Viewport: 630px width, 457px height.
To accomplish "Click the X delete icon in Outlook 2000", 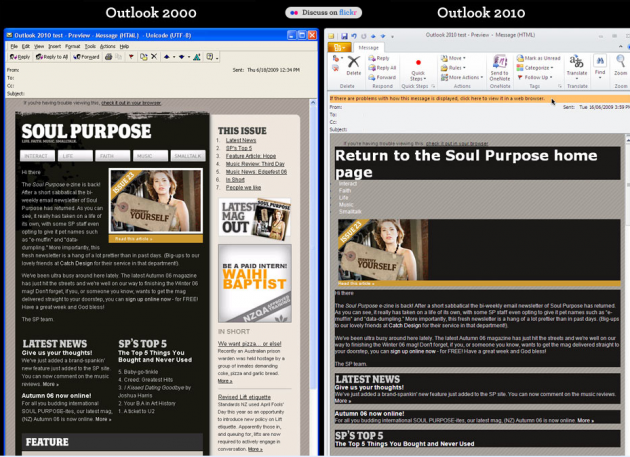I will (x=154, y=57).
